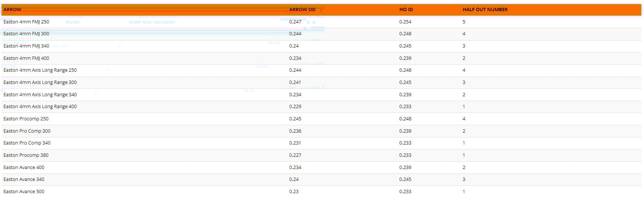This screenshot has width=644, height=201.
Task: Click arrow OD 0.234 for Avance 400
Action: 295,168
